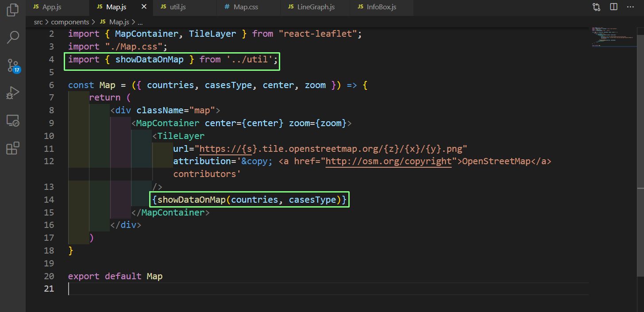Click showDataOnMap in the import statement

coord(150,59)
